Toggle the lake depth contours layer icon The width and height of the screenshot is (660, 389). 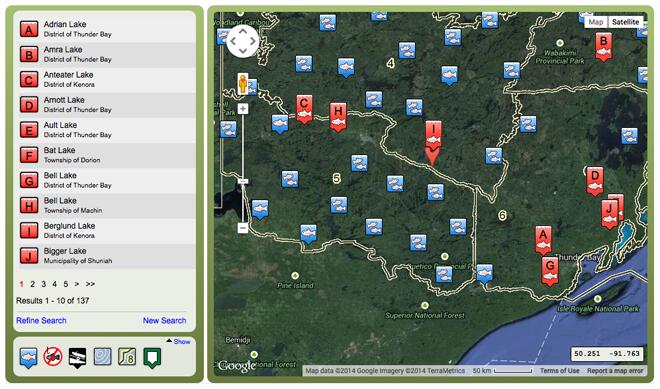[102, 357]
